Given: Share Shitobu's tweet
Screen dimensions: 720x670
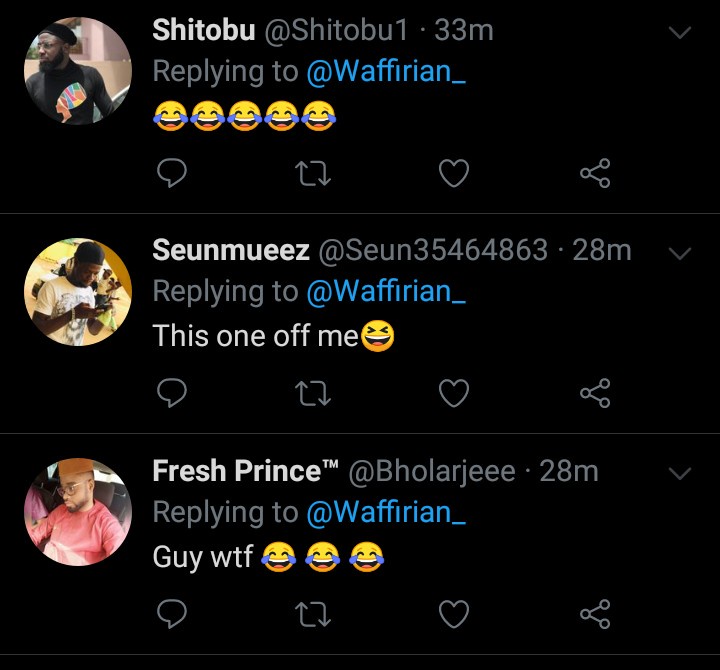Looking at the screenshot, I should [x=595, y=174].
